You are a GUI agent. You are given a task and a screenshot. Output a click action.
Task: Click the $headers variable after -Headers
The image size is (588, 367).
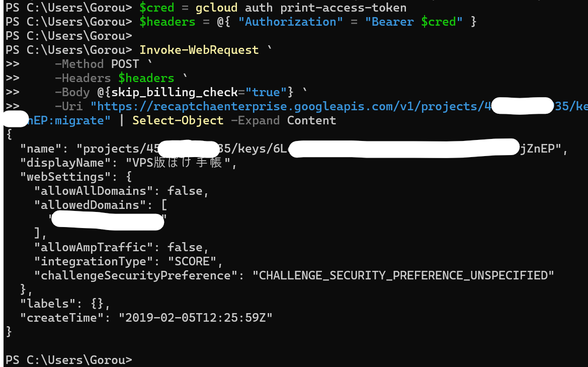click(x=146, y=78)
